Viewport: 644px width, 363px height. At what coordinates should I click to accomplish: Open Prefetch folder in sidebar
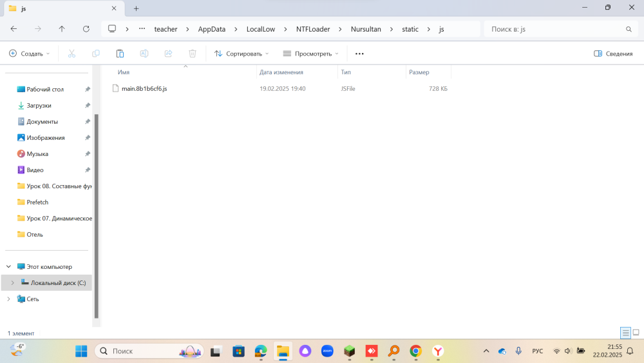pyautogui.click(x=37, y=202)
